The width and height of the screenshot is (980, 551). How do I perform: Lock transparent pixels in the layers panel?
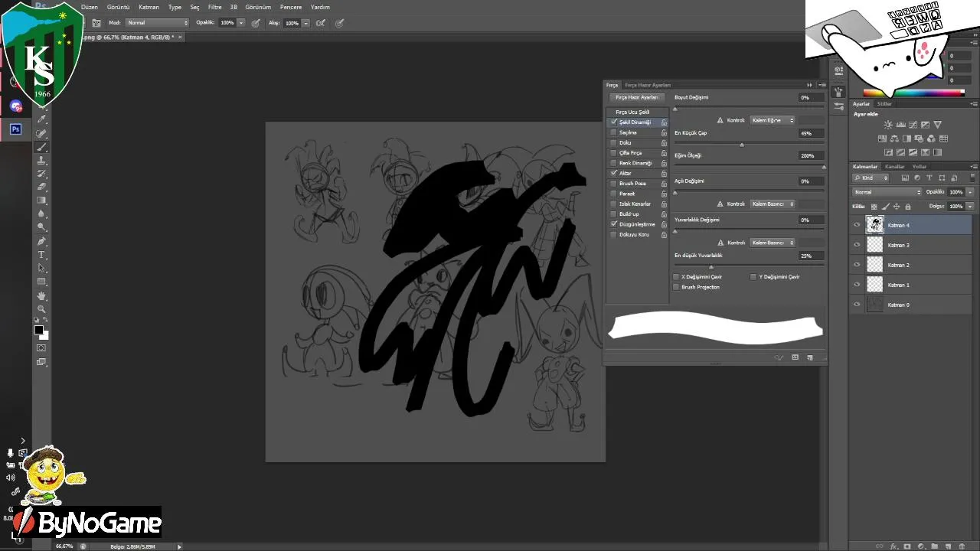point(874,207)
